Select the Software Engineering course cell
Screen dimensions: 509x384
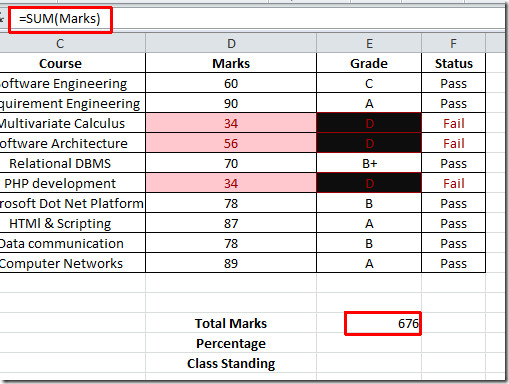click(x=73, y=83)
